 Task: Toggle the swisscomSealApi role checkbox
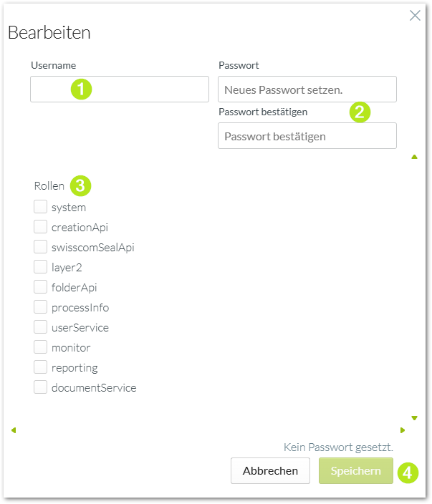coord(41,247)
